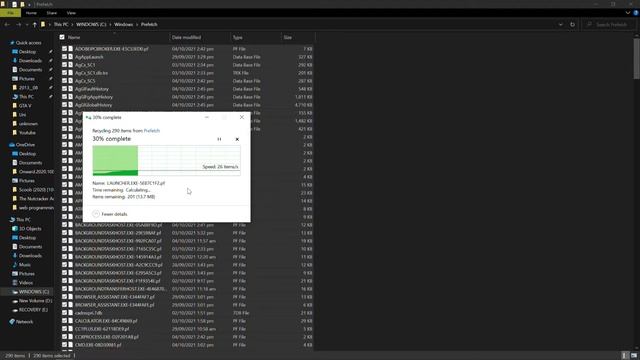This screenshot has height=360, width=640.
Task: Click Windows in the address breadcrumb
Action: coord(123,24)
